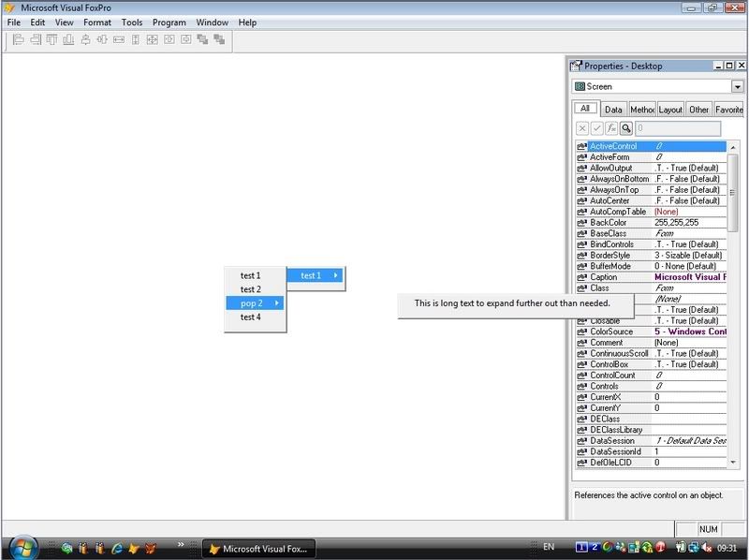
Task: Switch to the Data tab in Properties
Action: click(613, 110)
